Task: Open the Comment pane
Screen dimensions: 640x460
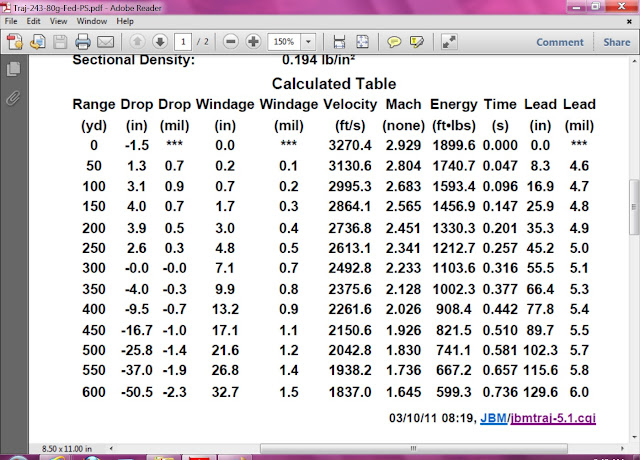Action: 560,42
